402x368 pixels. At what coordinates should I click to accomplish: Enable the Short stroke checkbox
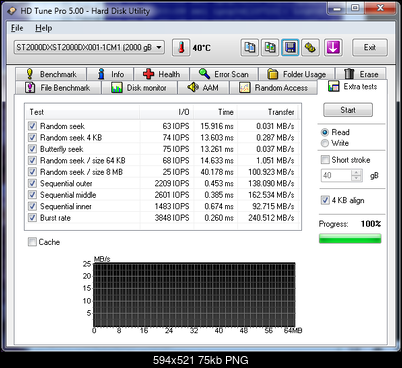(325, 160)
